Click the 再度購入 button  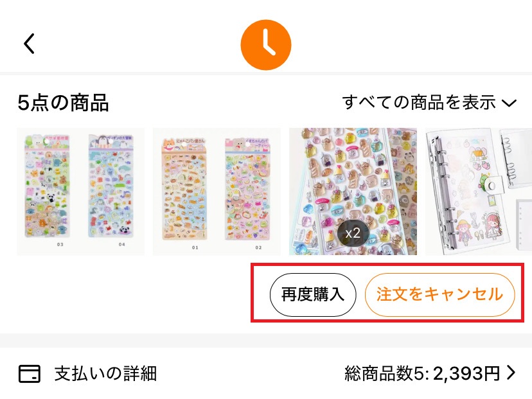313,294
